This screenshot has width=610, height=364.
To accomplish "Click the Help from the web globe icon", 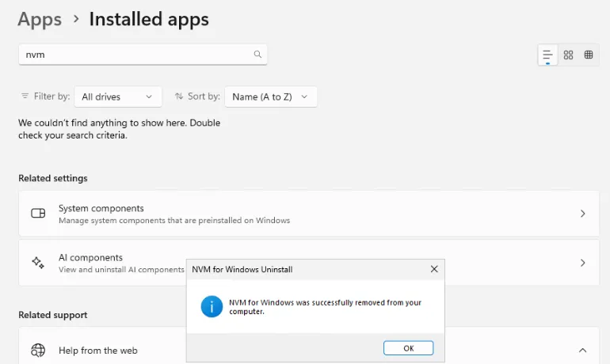I will (x=38, y=351).
